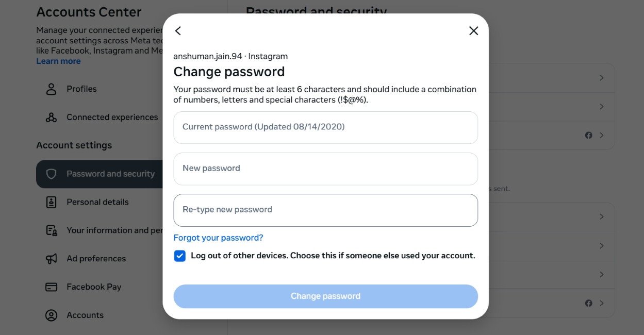Go back using the dialog back arrow
Screen dimensions: 644x335
tap(178, 31)
